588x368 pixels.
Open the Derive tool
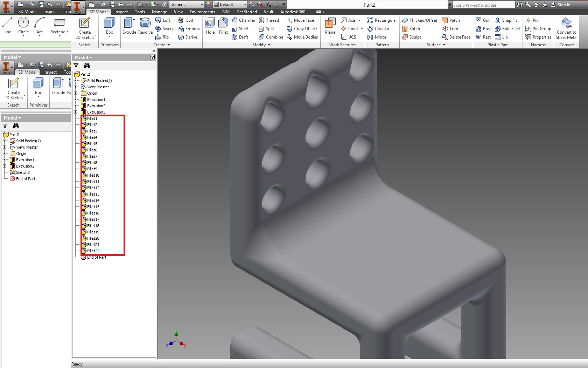click(x=188, y=37)
